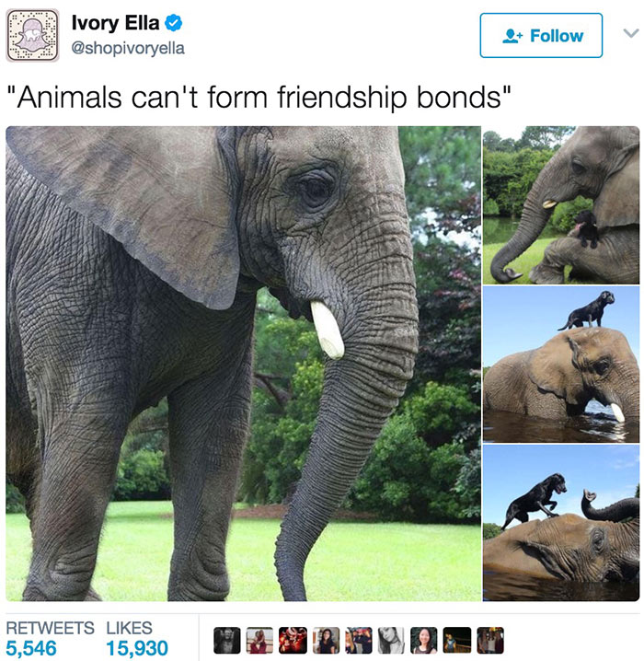Click the last liker avatar in the row
Screen dimensions: 644x661
pyautogui.click(x=489, y=641)
